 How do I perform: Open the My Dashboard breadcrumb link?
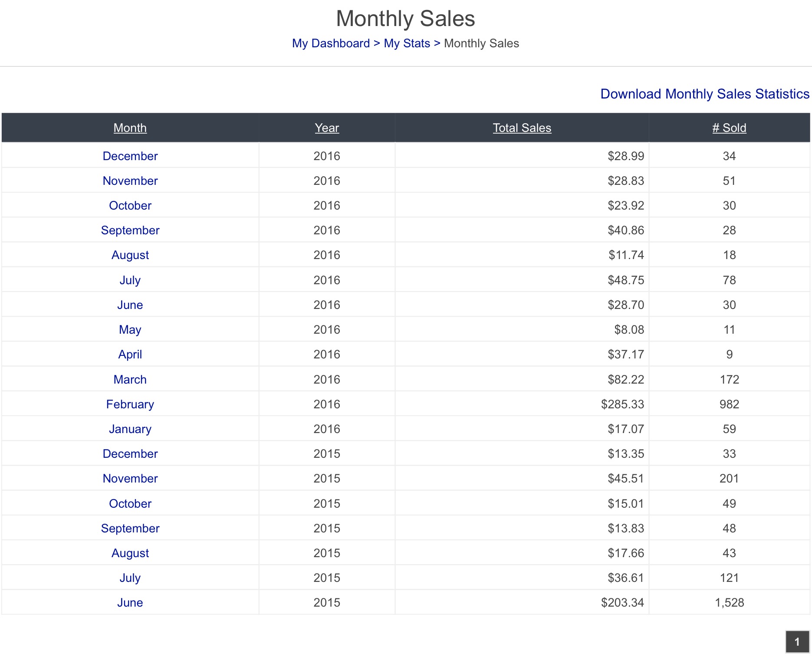point(331,43)
